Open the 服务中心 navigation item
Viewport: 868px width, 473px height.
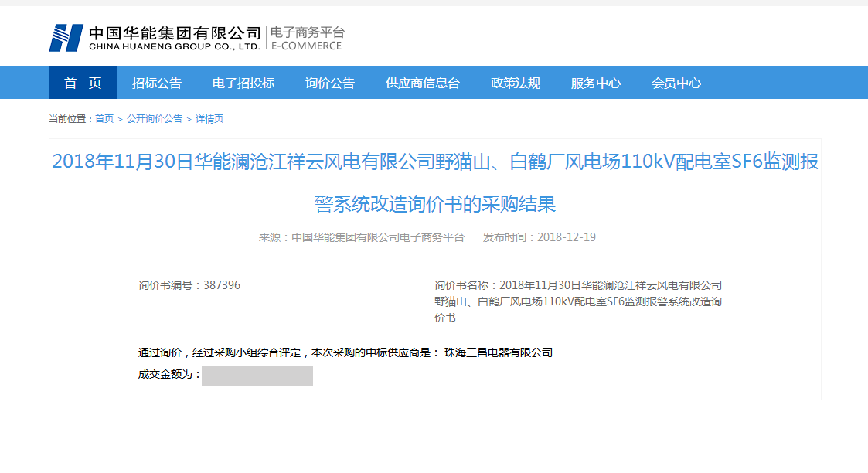point(596,83)
